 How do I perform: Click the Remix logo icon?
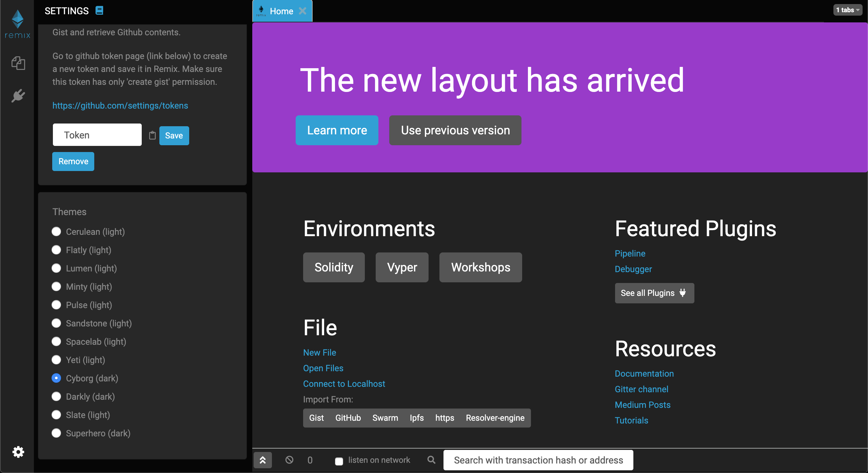[18, 24]
